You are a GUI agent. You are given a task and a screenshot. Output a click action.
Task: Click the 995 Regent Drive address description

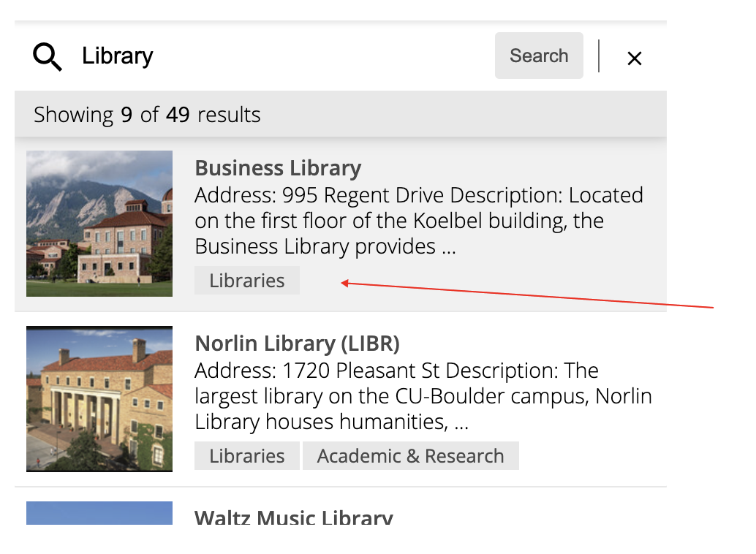[x=418, y=221]
